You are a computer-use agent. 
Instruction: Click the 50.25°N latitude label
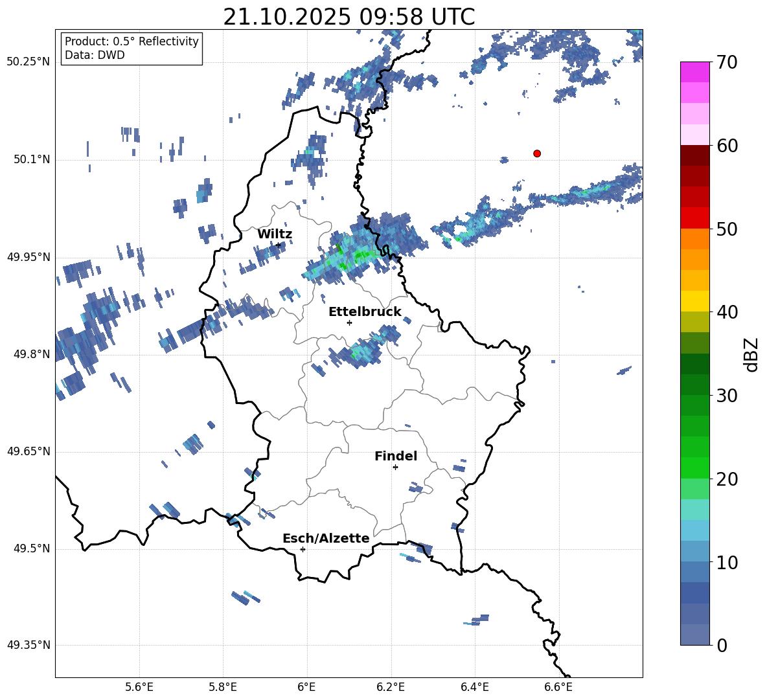coord(29,63)
